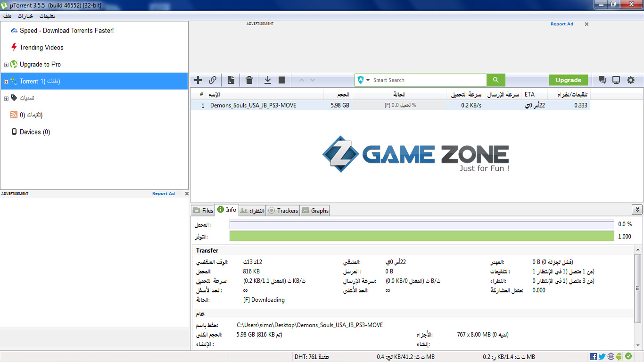Click the Remove Torrent trash icon
The width and height of the screenshot is (644, 362).
point(249,80)
